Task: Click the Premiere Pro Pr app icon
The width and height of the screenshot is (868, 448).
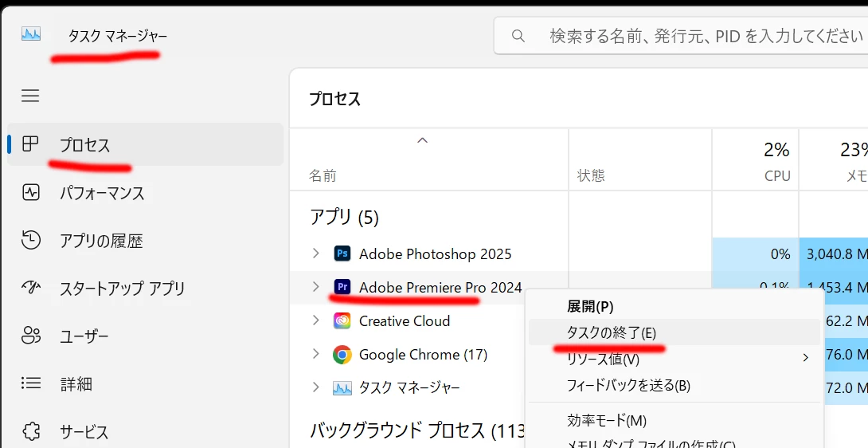Action: pos(342,287)
